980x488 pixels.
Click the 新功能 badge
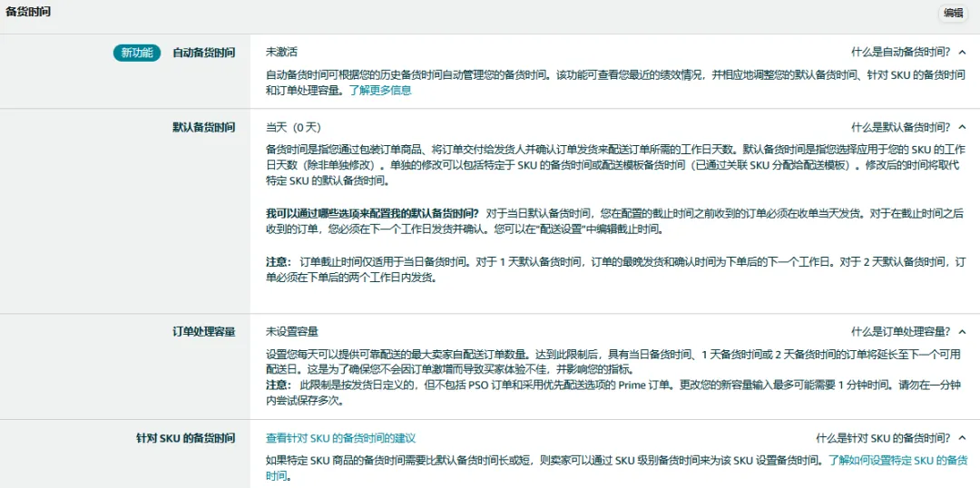coord(136,53)
